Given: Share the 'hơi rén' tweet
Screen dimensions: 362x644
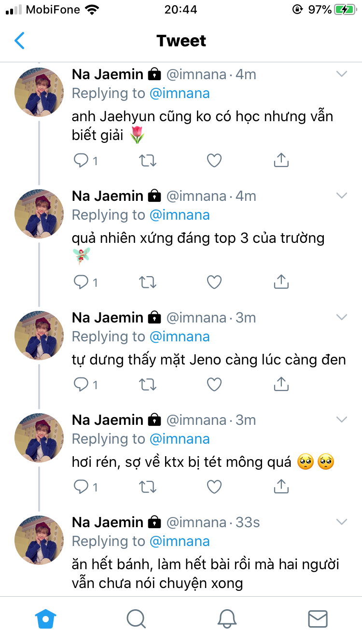Looking at the screenshot, I should (281, 487).
